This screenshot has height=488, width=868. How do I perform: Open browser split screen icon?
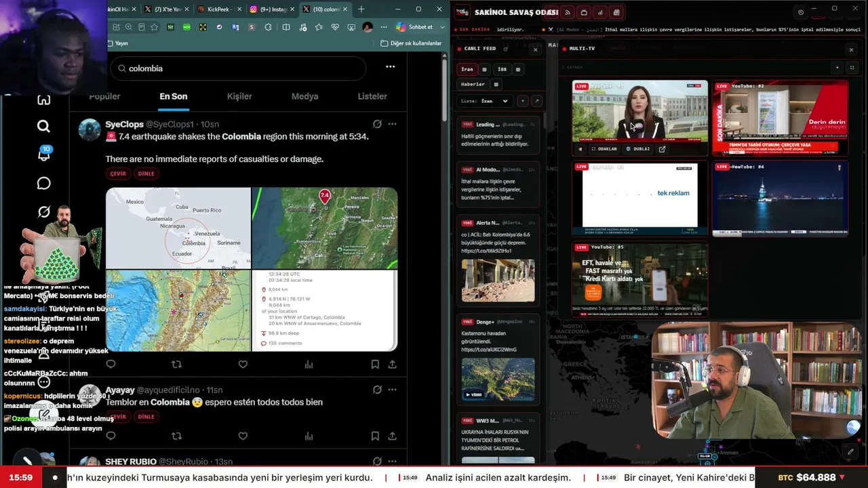point(286,27)
